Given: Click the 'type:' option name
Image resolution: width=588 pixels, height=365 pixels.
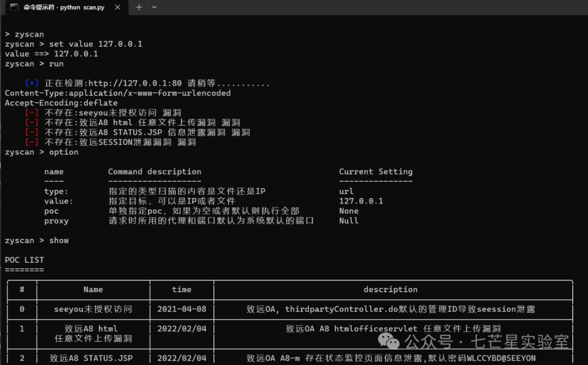Looking at the screenshot, I should coord(56,191).
